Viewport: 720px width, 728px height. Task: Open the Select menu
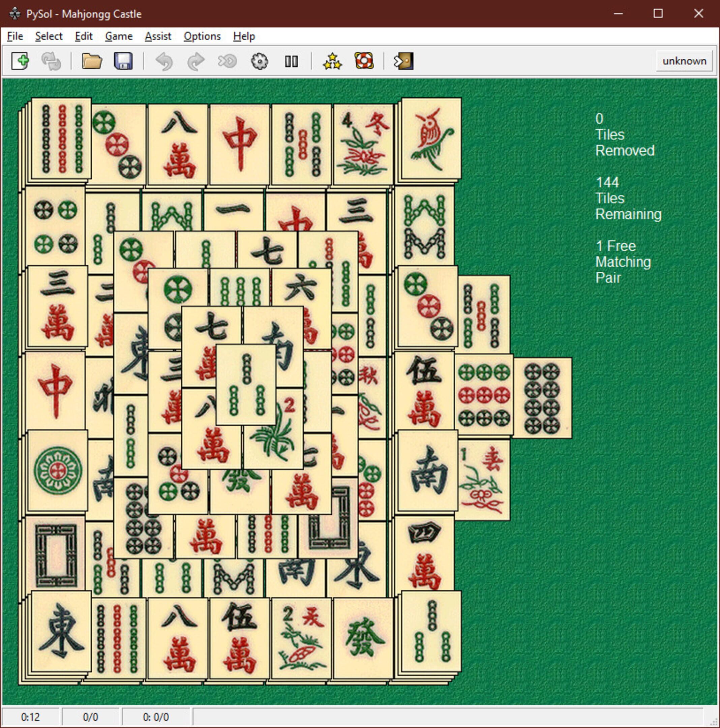[49, 36]
